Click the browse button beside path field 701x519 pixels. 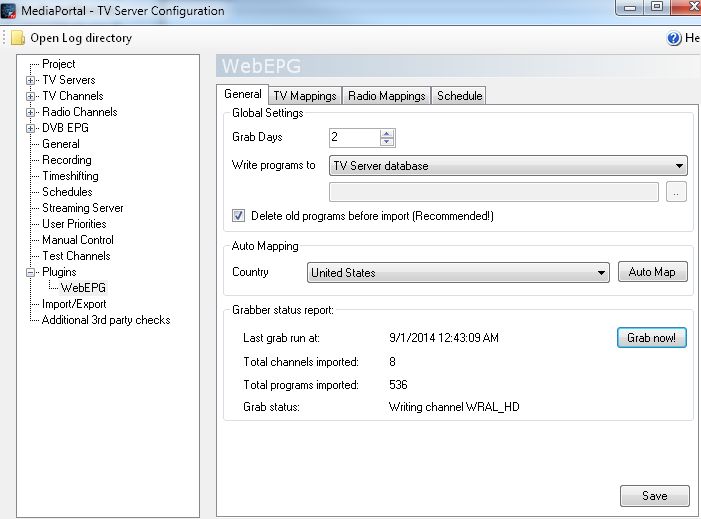[x=677, y=192]
